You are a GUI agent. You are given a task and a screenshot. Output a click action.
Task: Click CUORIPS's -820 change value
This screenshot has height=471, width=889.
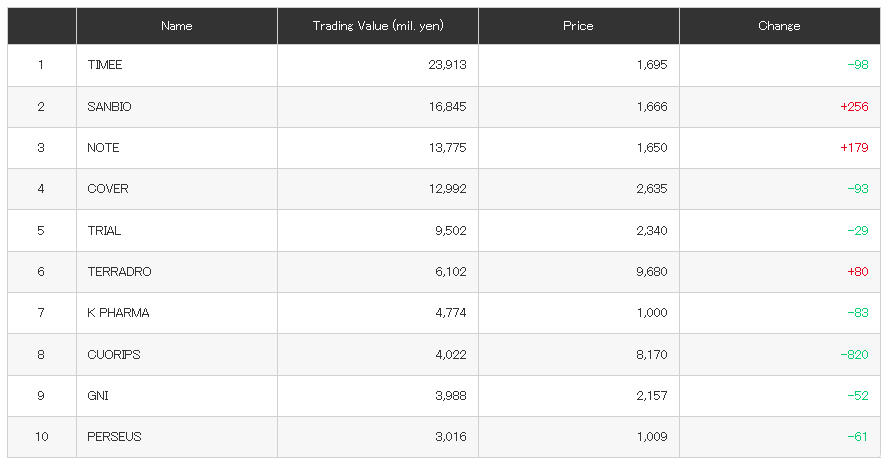854,355
